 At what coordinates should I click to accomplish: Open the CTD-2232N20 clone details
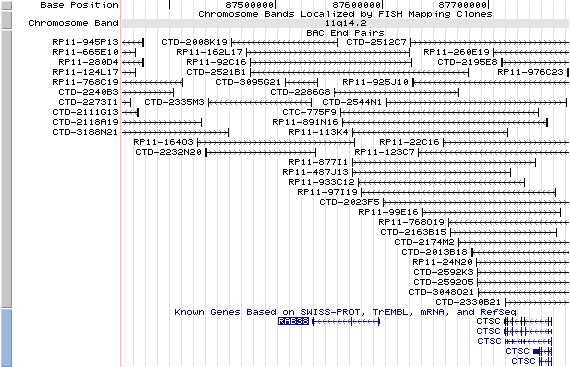tap(168, 152)
